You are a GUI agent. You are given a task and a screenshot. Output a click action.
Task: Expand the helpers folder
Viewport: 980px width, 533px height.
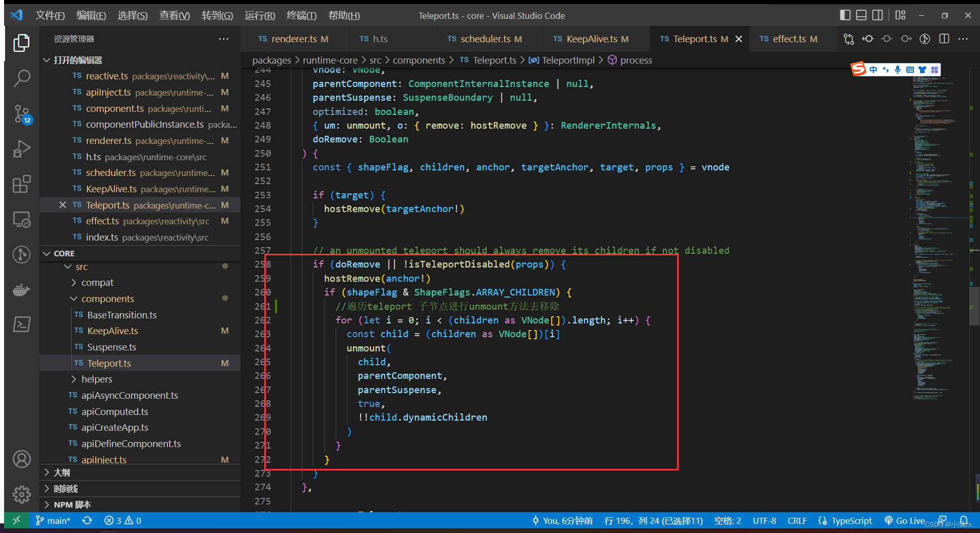pyautogui.click(x=97, y=379)
